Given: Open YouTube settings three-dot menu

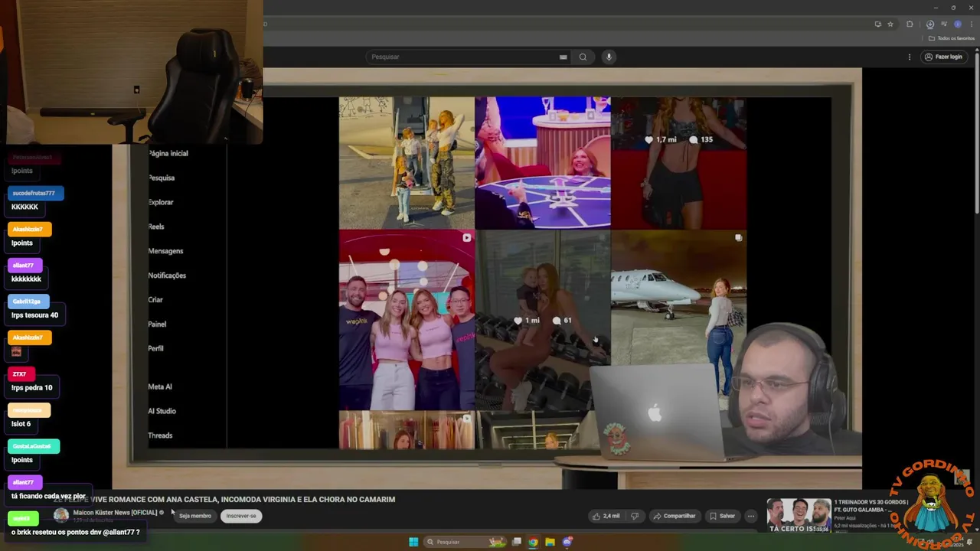Looking at the screenshot, I should click(x=910, y=57).
